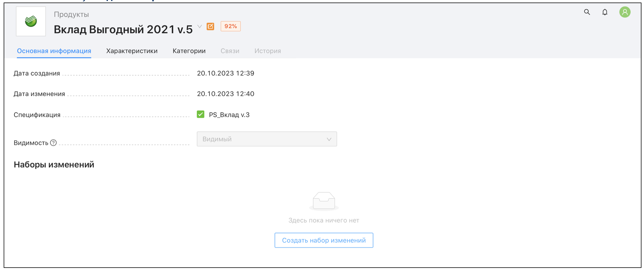Click the Вклад Выгодный 2021 v.5 title
This screenshot has width=644, height=271.
pyautogui.click(x=123, y=29)
